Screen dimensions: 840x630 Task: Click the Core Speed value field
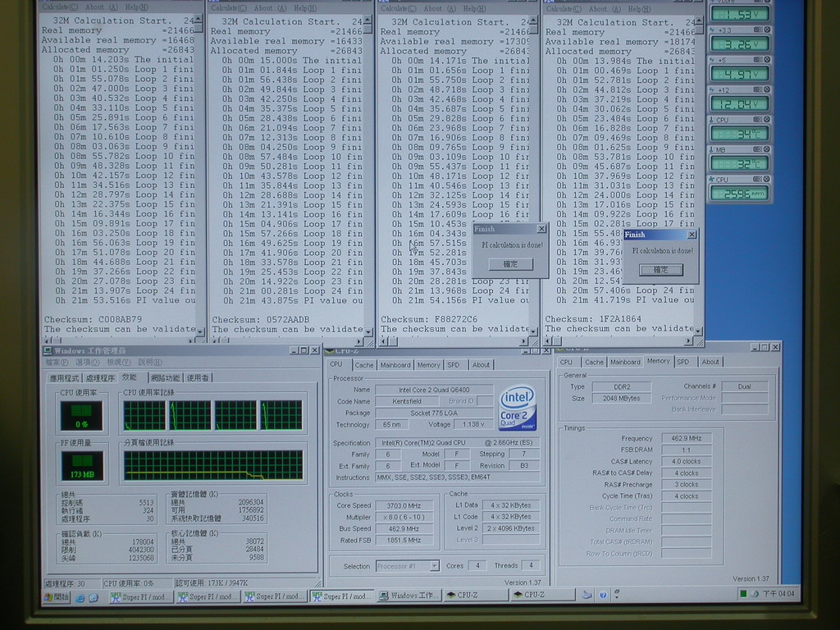pos(404,505)
